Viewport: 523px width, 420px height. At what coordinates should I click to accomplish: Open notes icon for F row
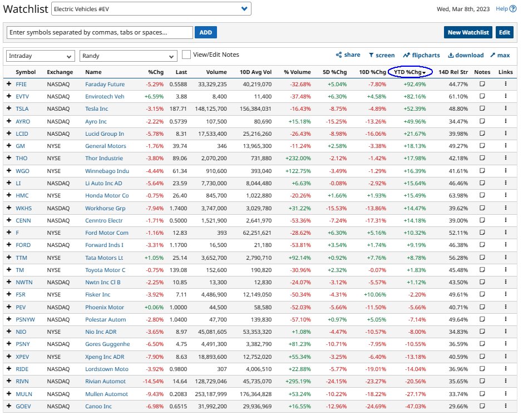(x=482, y=232)
